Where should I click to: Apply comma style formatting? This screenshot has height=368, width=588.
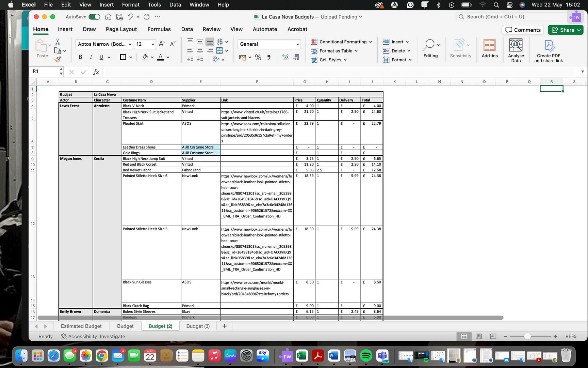(269, 57)
